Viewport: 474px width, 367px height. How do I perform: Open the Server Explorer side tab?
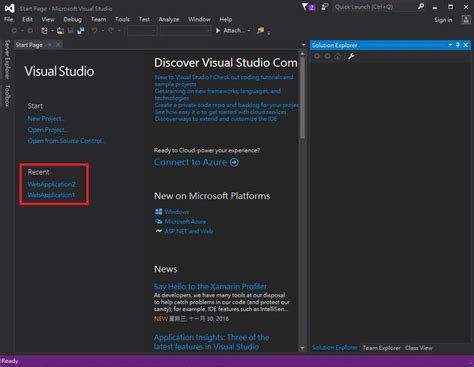tap(7, 59)
